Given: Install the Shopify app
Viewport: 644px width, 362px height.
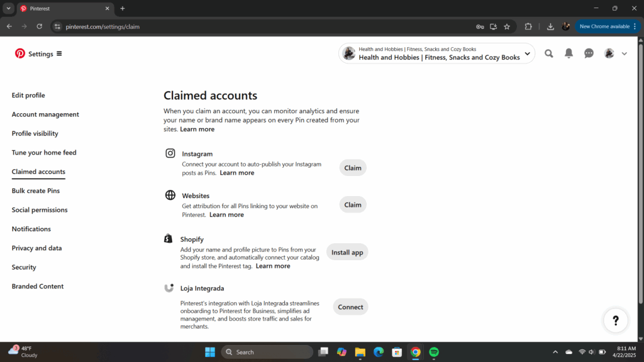Looking at the screenshot, I should 347,252.
